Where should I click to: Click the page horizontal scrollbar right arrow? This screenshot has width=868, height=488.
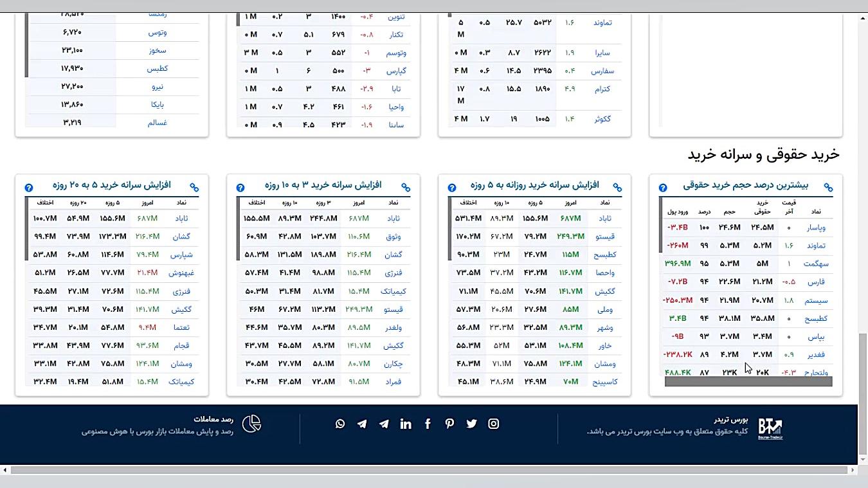click(x=853, y=470)
